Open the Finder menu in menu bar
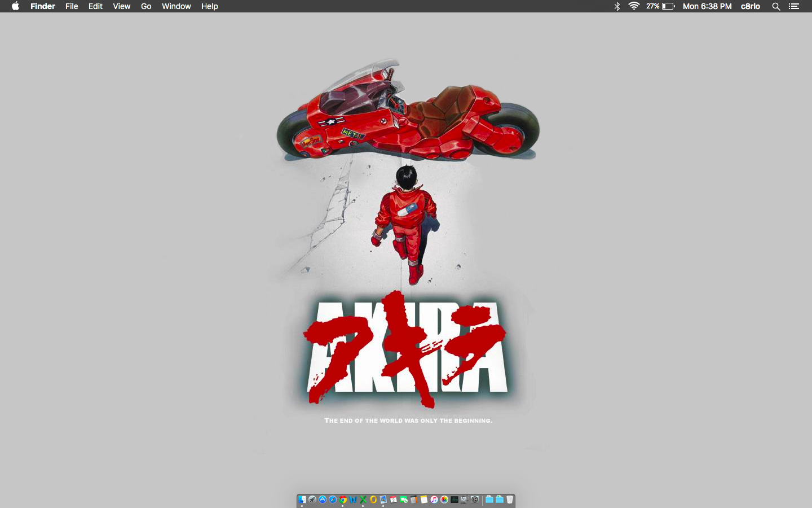This screenshot has height=508, width=812. tap(43, 6)
